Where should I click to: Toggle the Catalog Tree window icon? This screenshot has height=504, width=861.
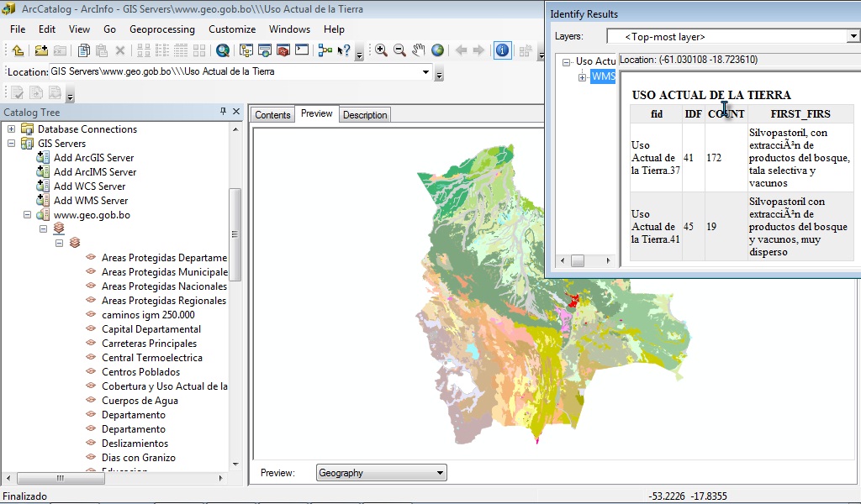(246, 50)
